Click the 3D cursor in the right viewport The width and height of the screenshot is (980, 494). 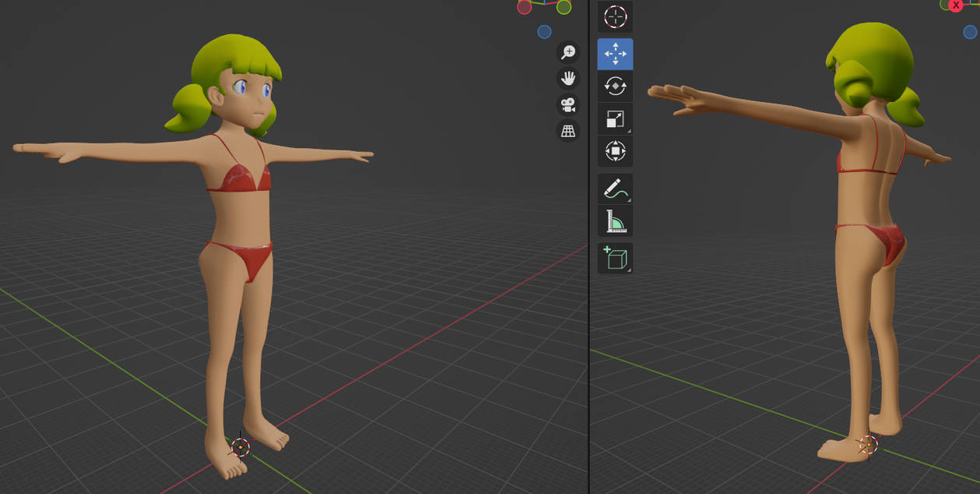(869, 445)
